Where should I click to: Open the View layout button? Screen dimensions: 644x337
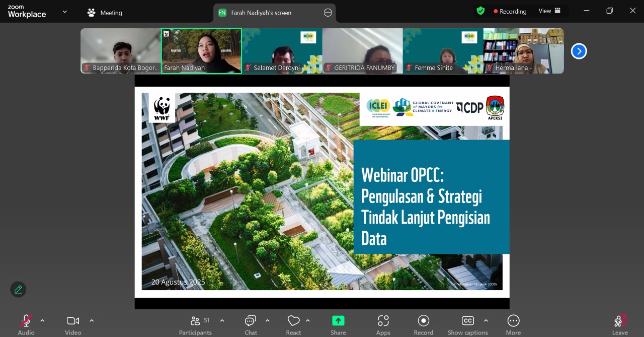549,11
